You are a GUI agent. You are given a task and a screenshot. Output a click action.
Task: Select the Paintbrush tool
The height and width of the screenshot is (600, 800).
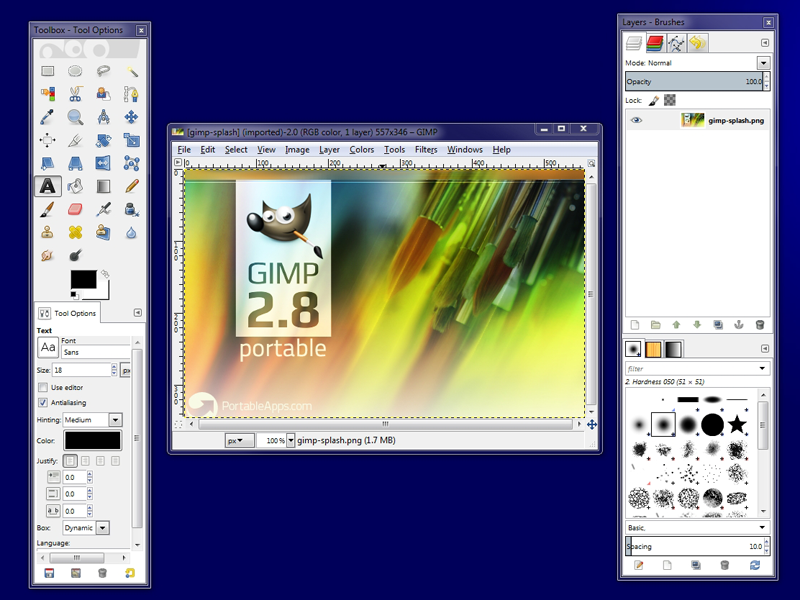tap(46, 209)
